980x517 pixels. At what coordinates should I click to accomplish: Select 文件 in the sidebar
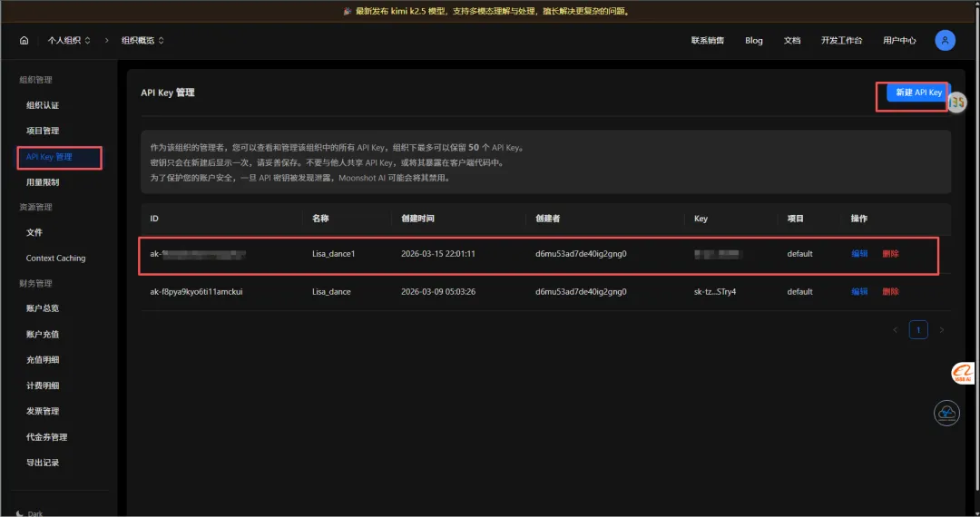34,233
